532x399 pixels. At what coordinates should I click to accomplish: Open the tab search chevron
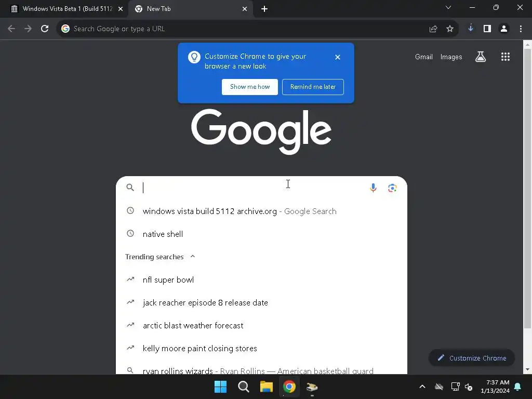(448, 7)
